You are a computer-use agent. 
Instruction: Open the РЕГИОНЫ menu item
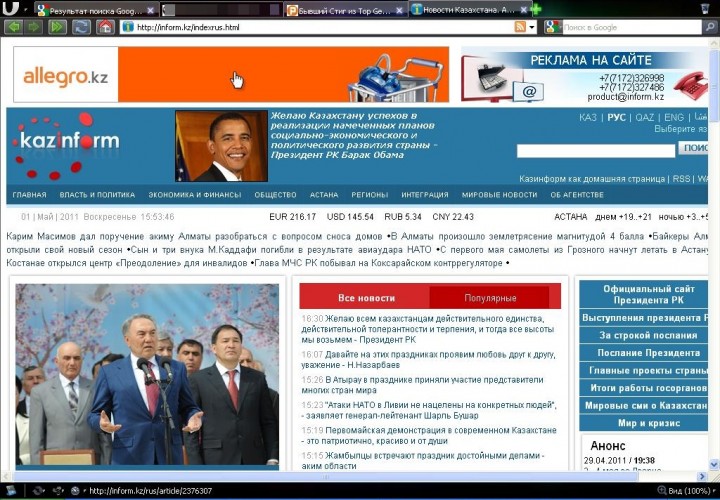click(370, 195)
